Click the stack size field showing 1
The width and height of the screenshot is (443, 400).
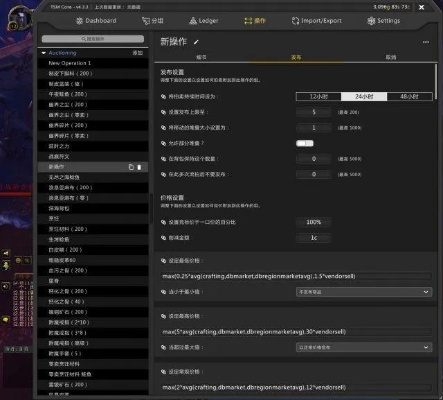point(314,128)
